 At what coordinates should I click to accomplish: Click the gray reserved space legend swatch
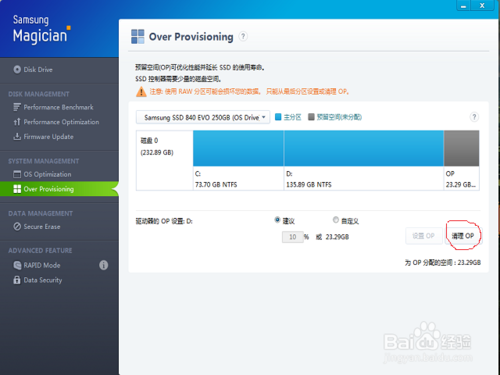click(311, 117)
